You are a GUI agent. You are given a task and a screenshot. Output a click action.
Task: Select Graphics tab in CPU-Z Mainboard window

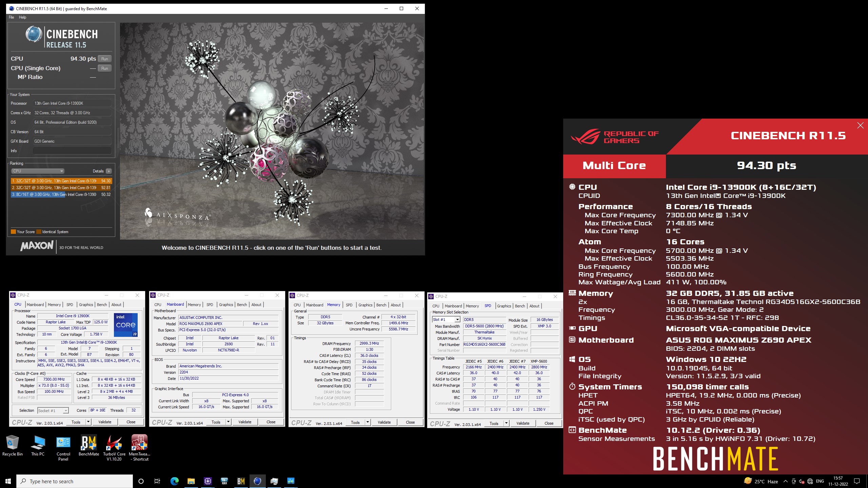[x=226, y=305]
